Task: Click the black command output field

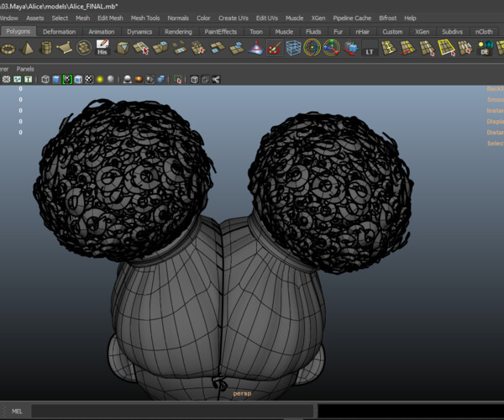Action: point(411,411)
